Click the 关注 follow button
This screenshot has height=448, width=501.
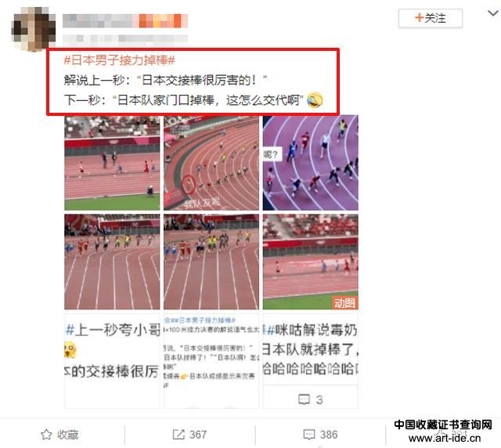coord(430,18)
